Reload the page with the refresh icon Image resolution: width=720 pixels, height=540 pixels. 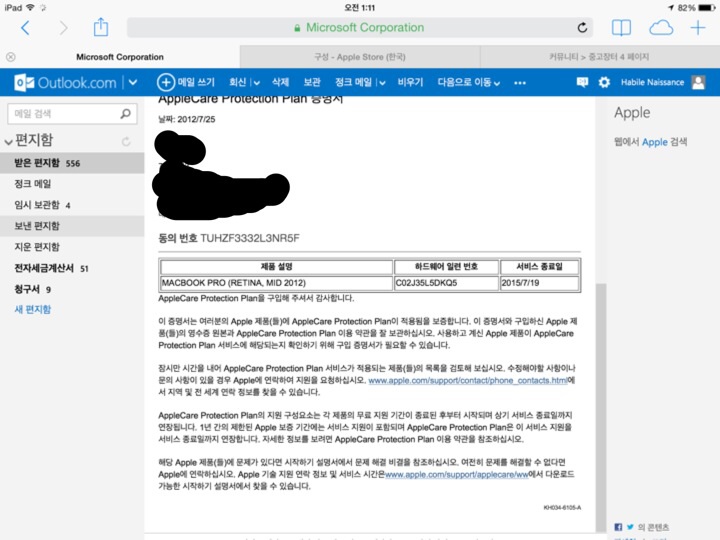[582, 28]
